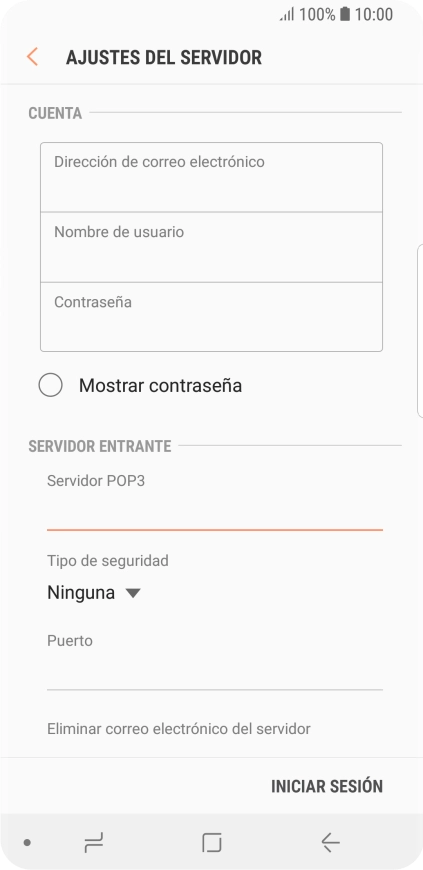Tap the recent apps navigation icon

click(94, 843)
